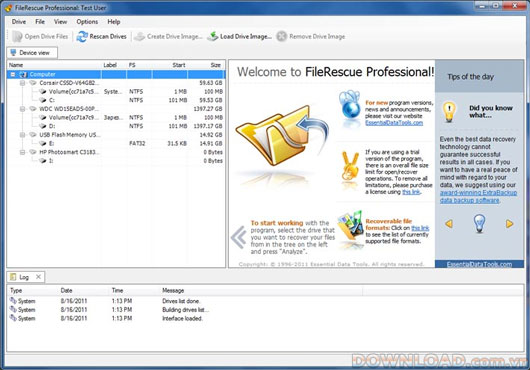Open the Options menu

(87, 22)
